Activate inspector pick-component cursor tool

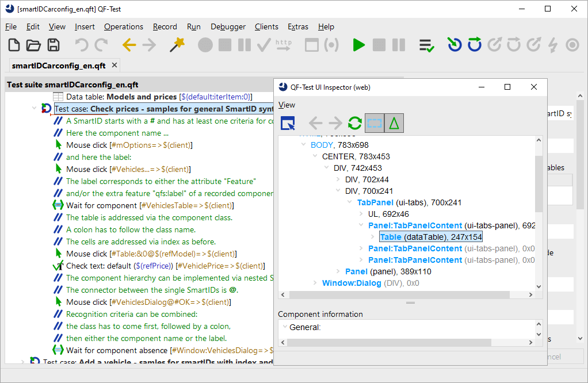[x=288, y=123]
